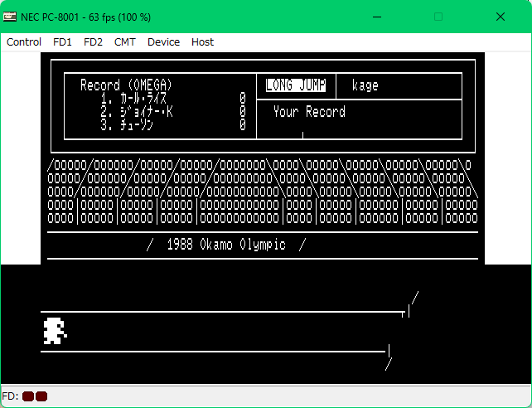The image size is (532, 408).
Task: Click the player name kage
Action: [x=365, y=85]
